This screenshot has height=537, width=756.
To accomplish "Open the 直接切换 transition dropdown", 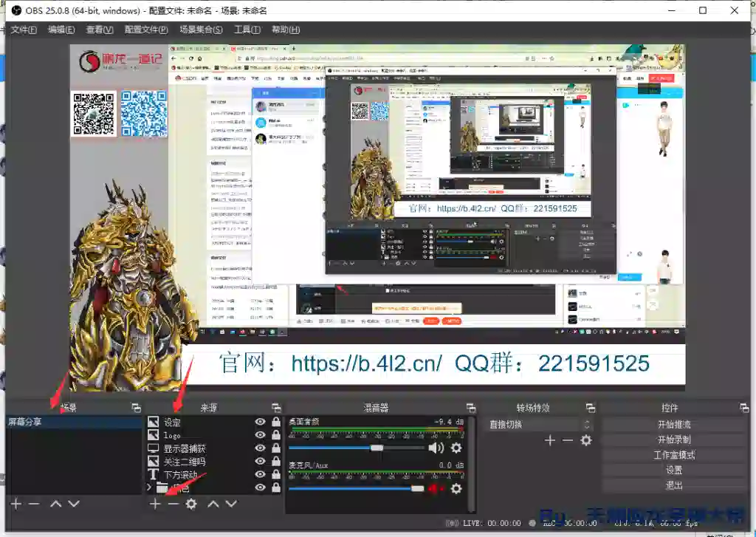I will point(540,425).
